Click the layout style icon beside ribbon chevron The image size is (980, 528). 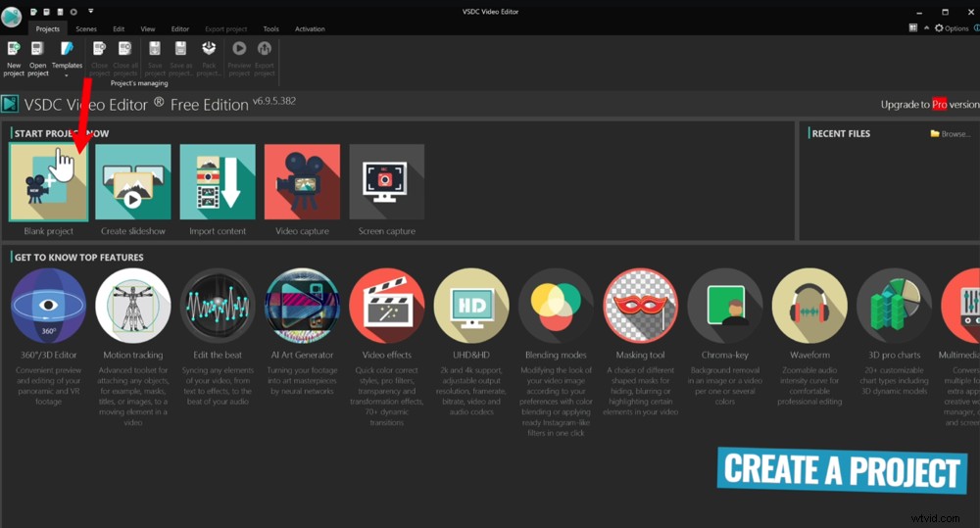pos(913,27)
